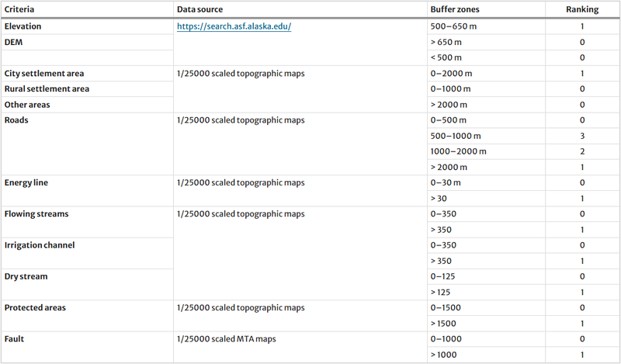Click the Ranking column header
This screenshot has width=621, height=364.
pos(581,9)
